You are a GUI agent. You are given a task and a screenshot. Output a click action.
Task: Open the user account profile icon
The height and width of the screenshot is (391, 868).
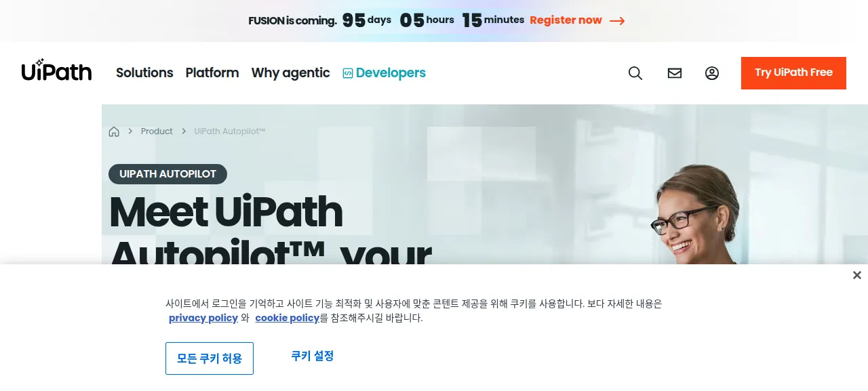click(x=712, y=73)
